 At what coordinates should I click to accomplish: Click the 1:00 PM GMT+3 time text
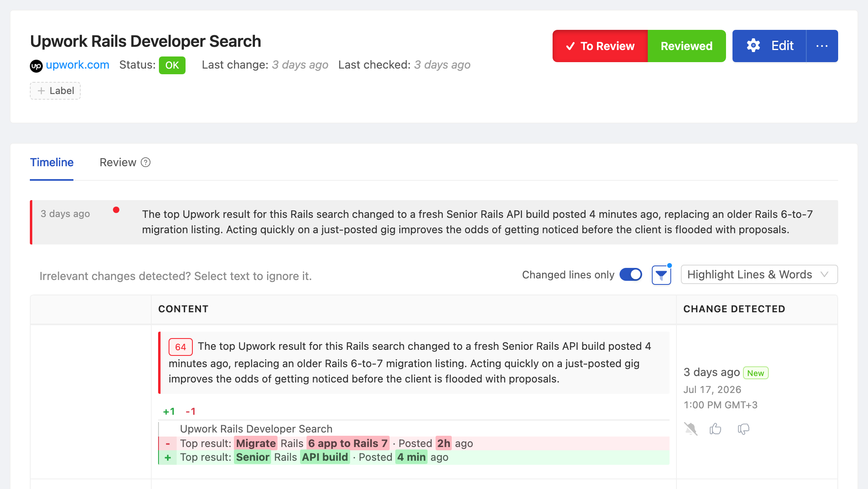click(720, 405)
